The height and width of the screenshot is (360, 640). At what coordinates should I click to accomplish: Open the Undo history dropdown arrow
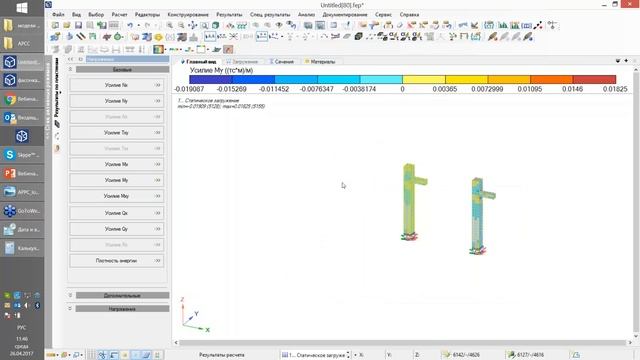[x=138, y=25]
